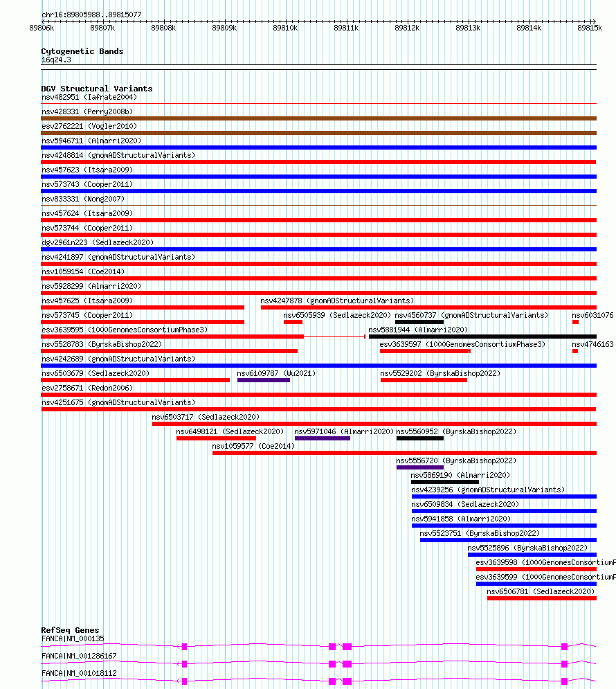Click the nsv573743 (Cooper2011) label
The width and height of the screenshot is (616, 689).
coord(87,184)
